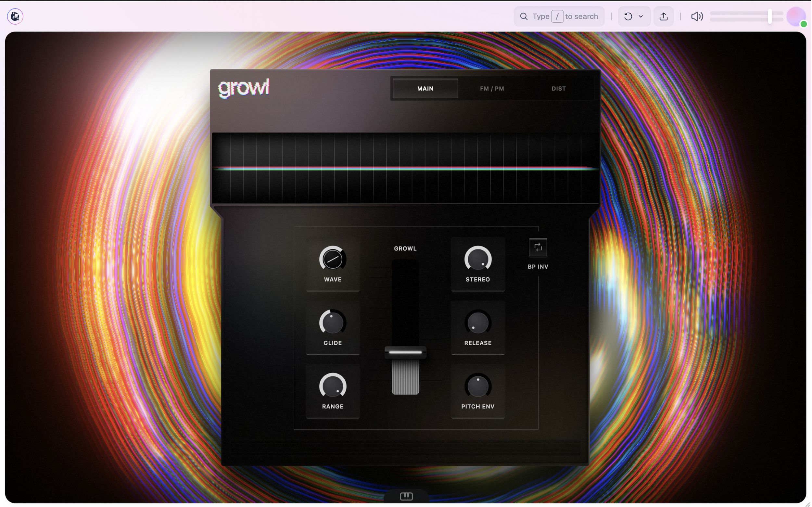Focus the Type / to search field
The width and height of the screenshot is (812, 507).
559,16
